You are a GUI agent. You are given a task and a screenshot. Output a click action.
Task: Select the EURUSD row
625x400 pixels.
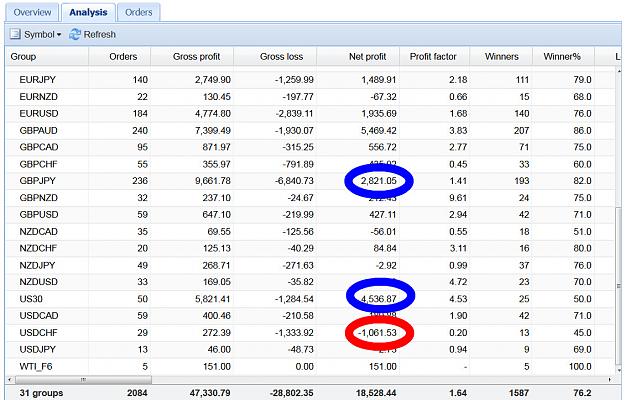[310, 114]
